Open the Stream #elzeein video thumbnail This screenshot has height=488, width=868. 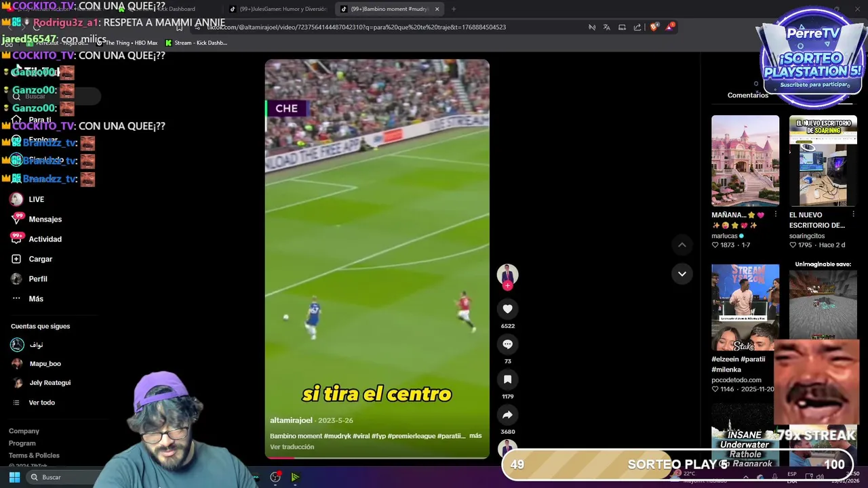tap(745, 308)
